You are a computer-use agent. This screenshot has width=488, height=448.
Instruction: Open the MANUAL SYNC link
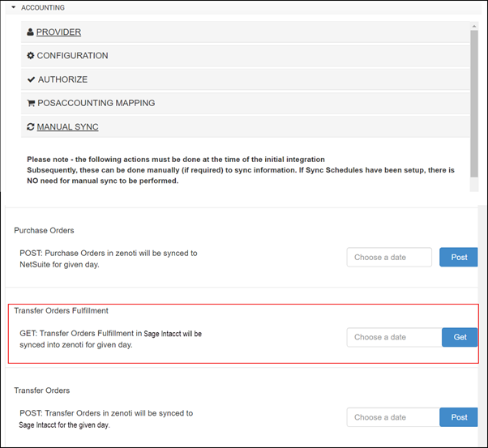67,127
